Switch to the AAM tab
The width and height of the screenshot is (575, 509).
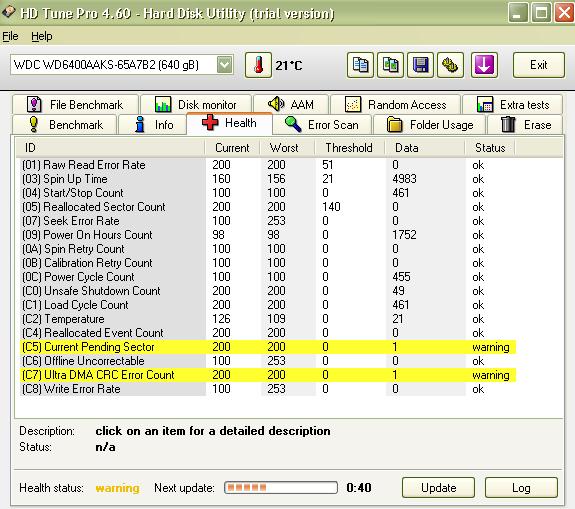291,105
